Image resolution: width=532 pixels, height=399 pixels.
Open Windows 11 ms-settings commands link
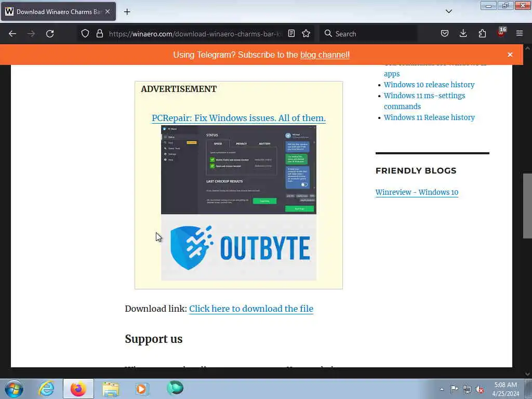pos(424,101)
